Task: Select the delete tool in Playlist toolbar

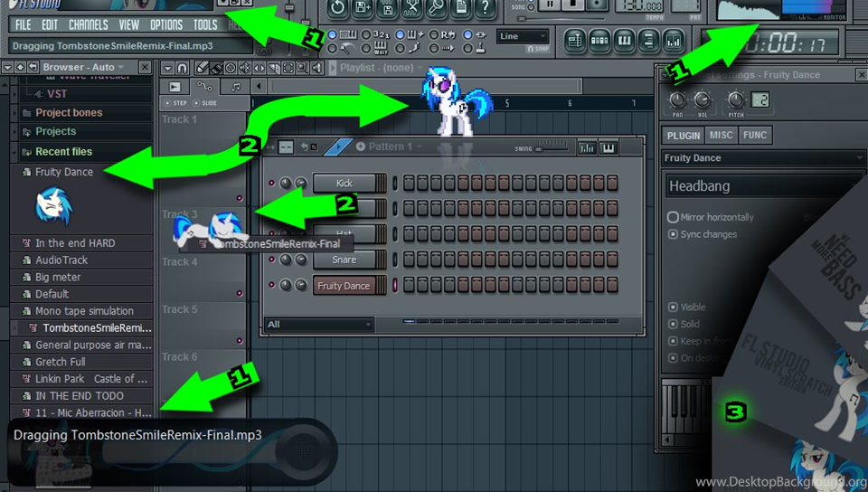Action: pos(231,68)
